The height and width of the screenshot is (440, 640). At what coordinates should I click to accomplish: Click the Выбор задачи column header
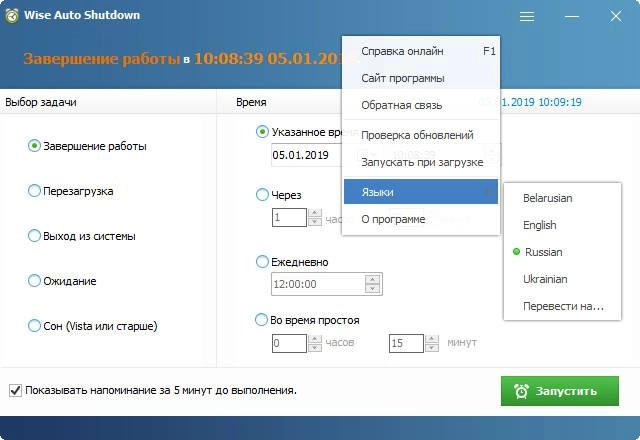pyautogui.click(x=41, y=102)
